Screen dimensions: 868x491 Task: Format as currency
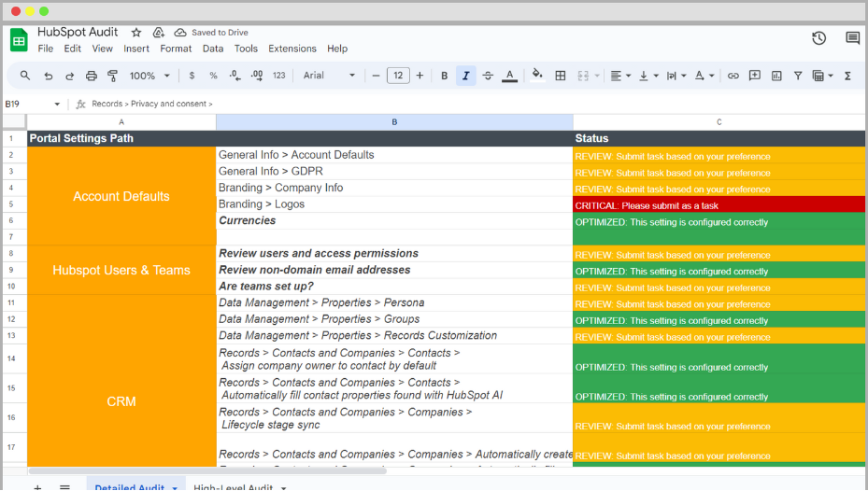pos(192,76)
